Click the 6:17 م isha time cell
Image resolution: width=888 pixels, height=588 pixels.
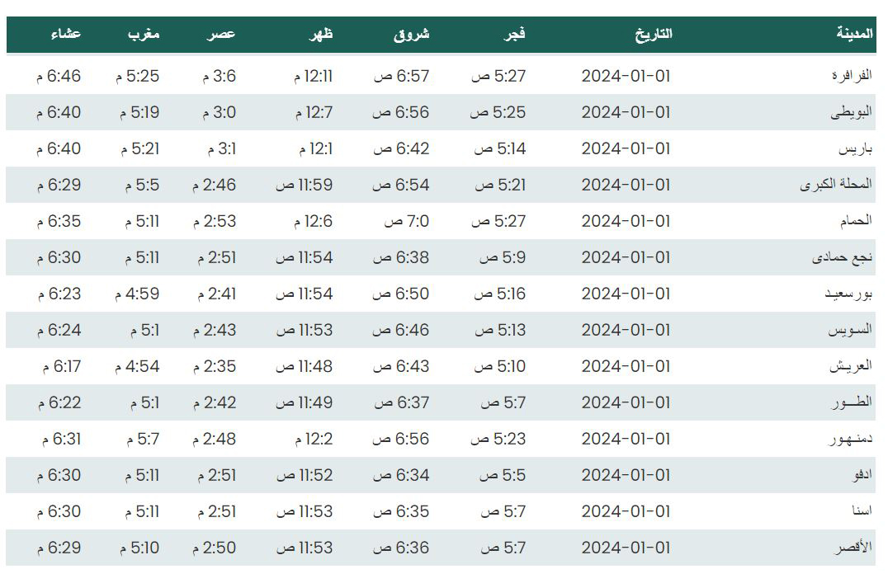(x=62, y=367)
